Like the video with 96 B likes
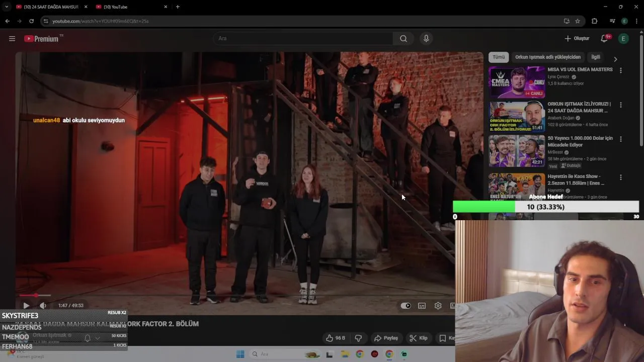 point(336,338)
